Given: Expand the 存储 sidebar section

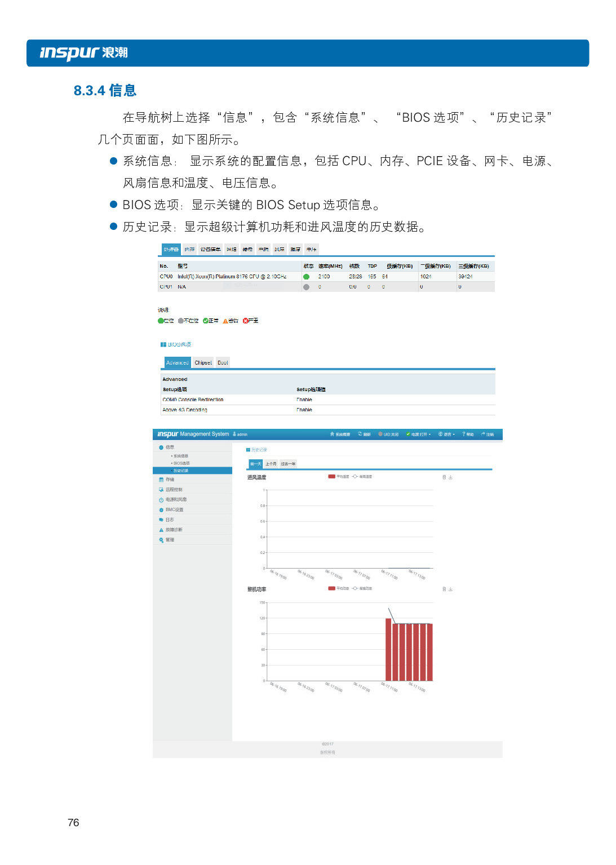Looking at the screenshot, I should [170, 480].
